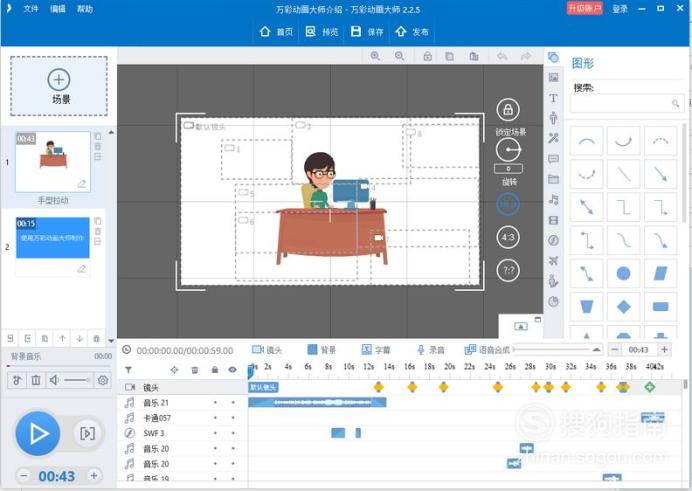
Task: Select scene 2 blue thumbnail
Action: pyautogui.click(x=53, y=237)
